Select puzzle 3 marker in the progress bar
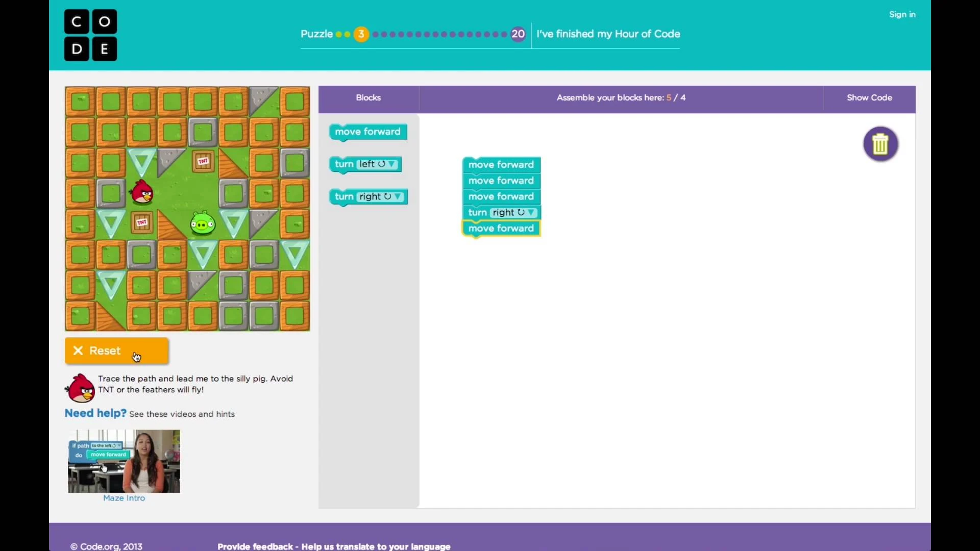The height and width of the screenshot is (551, 980). pyautogui.click(x=361, y=34)
